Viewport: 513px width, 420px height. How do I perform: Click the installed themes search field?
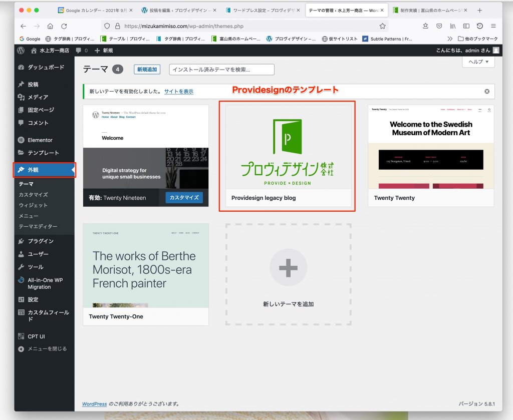coord(221,70)
